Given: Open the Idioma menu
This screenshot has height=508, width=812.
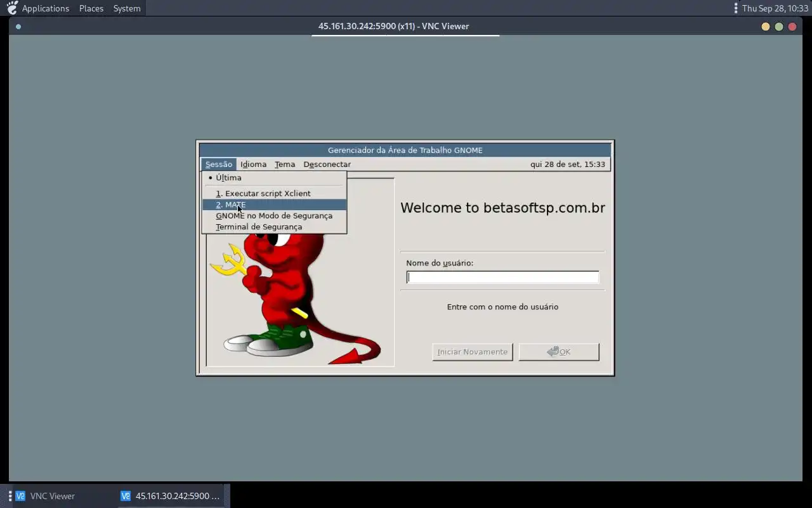Looking at the screenshot, I should 253,164.
